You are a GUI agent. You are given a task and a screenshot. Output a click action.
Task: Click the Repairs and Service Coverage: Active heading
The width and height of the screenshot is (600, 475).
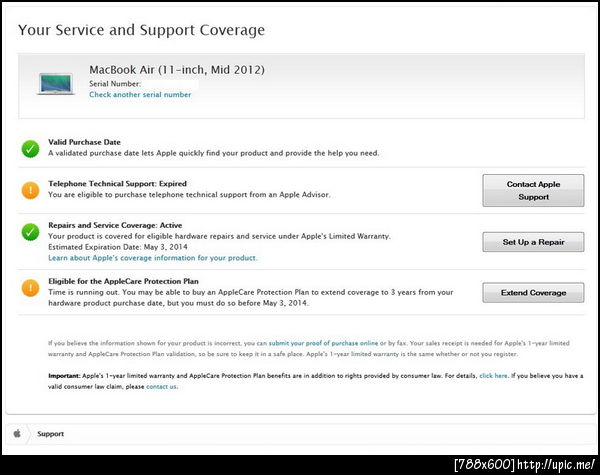[115, 225]
